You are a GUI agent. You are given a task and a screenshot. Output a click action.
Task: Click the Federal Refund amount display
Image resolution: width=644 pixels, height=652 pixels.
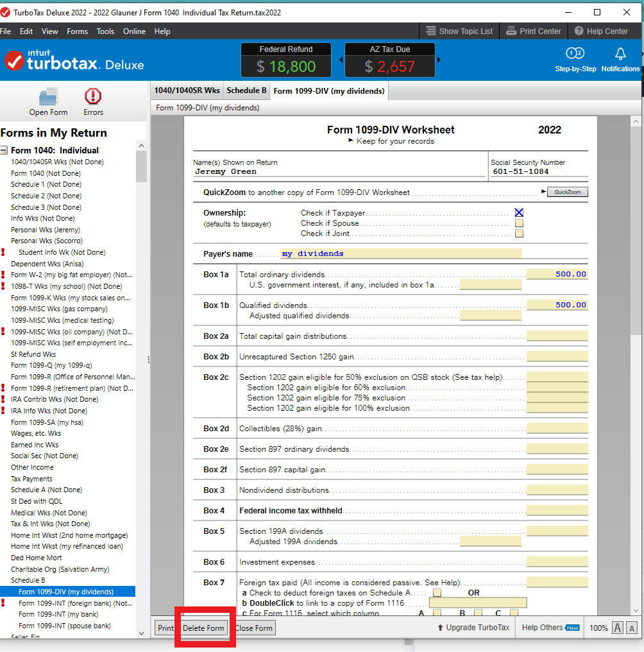pos(286,60)
